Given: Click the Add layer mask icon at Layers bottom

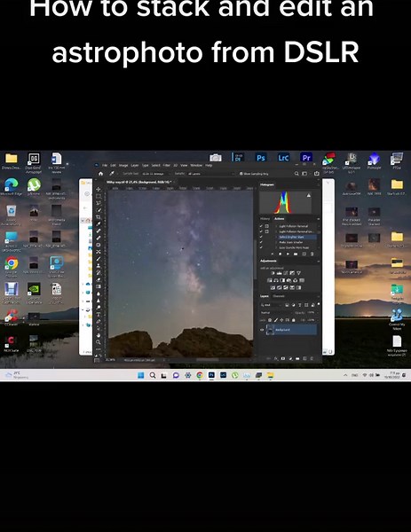Looking at the screenshot, I should tap(283, 358).
